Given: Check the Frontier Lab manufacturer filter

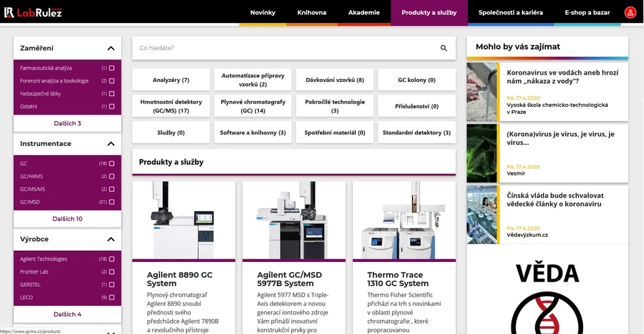Looking at the screenshot, I should click(111, 272).
